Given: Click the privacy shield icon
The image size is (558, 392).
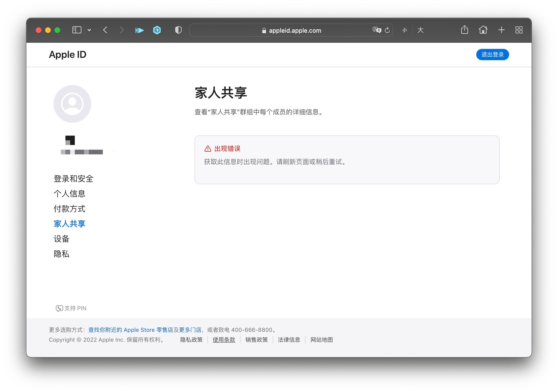Looking at the screenshot, I should pos(178,30).
